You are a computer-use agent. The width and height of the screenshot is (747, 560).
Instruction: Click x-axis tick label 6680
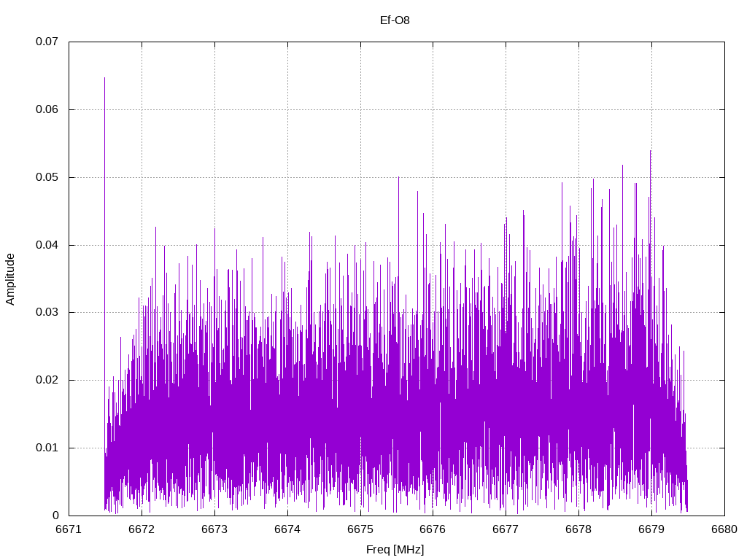(x=724, y=529)
